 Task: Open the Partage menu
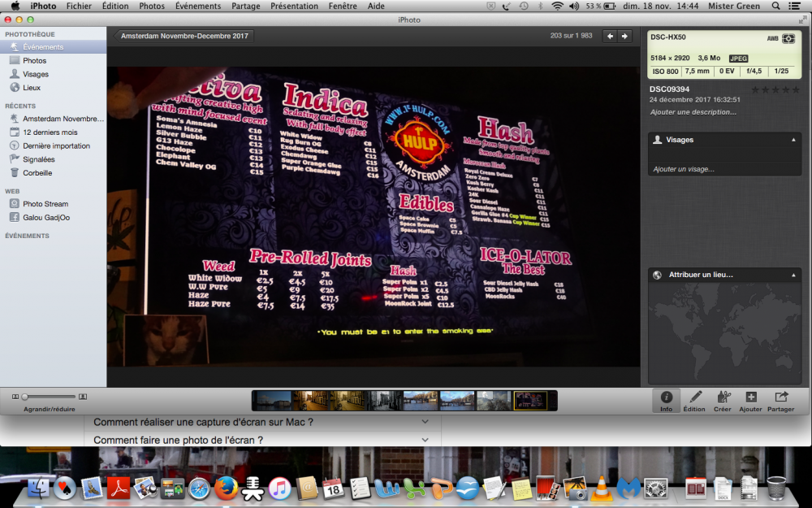[245, 7]
